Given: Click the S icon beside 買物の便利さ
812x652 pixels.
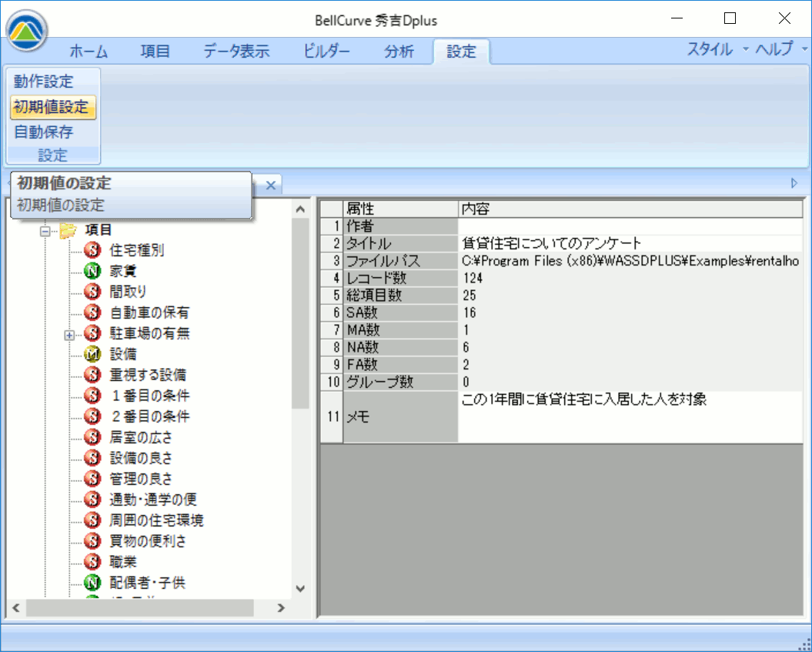Looking at the screenshot, I should click(x=92, y=540).
